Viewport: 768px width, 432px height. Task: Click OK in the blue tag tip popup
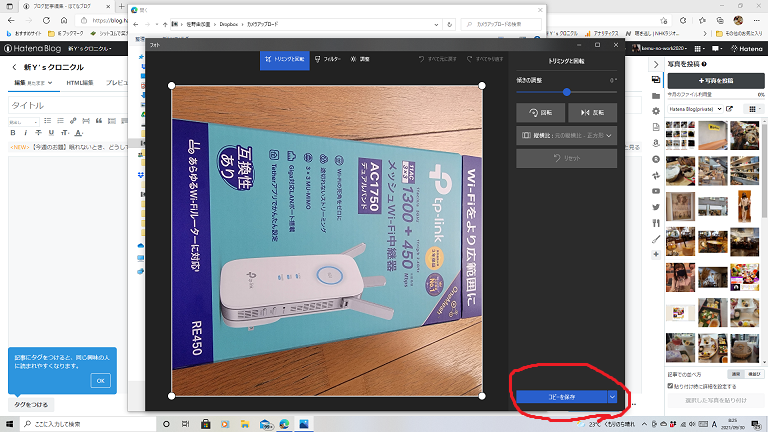(x=100, y=381)
